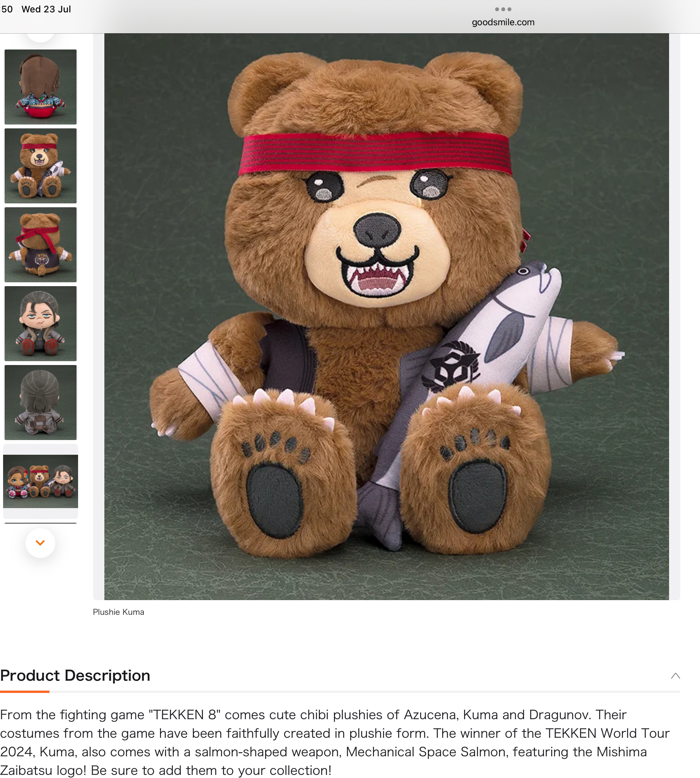Click the red headband on Kuma image

coord(375,153)
